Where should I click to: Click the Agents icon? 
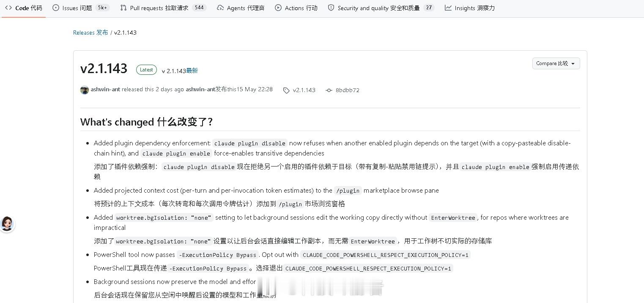[220, 8]
